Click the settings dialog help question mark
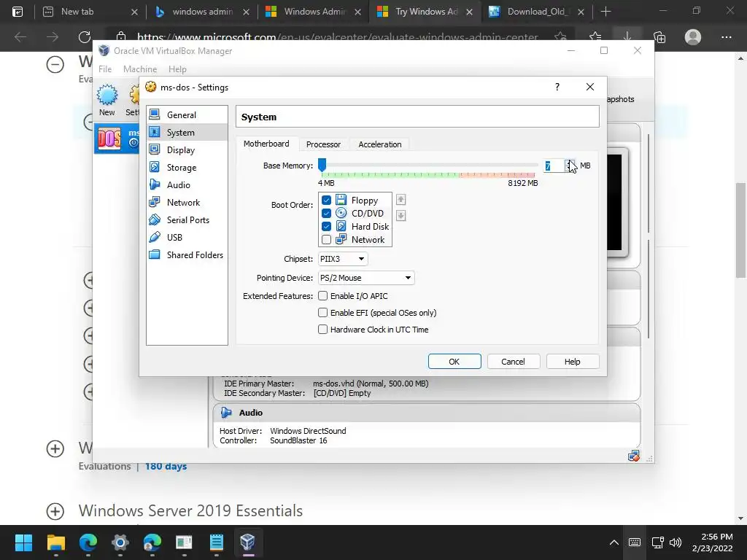 click(x=557, y=87)
